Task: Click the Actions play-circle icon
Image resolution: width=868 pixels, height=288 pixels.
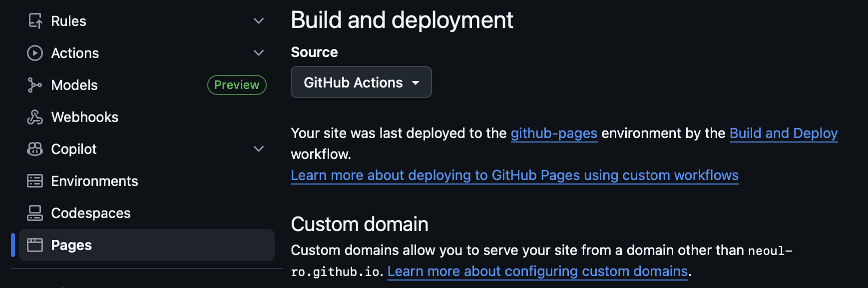Action: click(x=35, y=53)
